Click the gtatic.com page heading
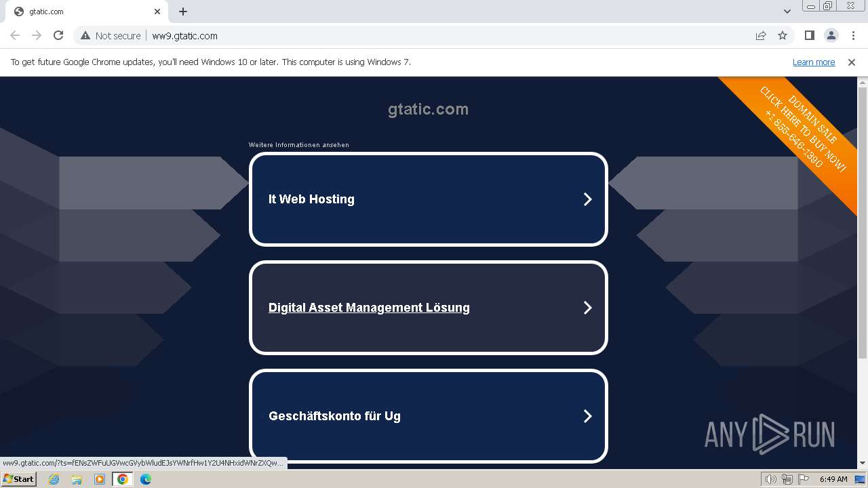868x488 pixels. point(428,109)
